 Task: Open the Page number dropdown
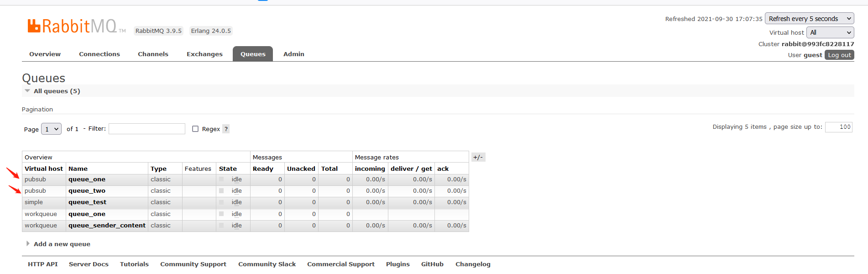[x=51, y=129]
